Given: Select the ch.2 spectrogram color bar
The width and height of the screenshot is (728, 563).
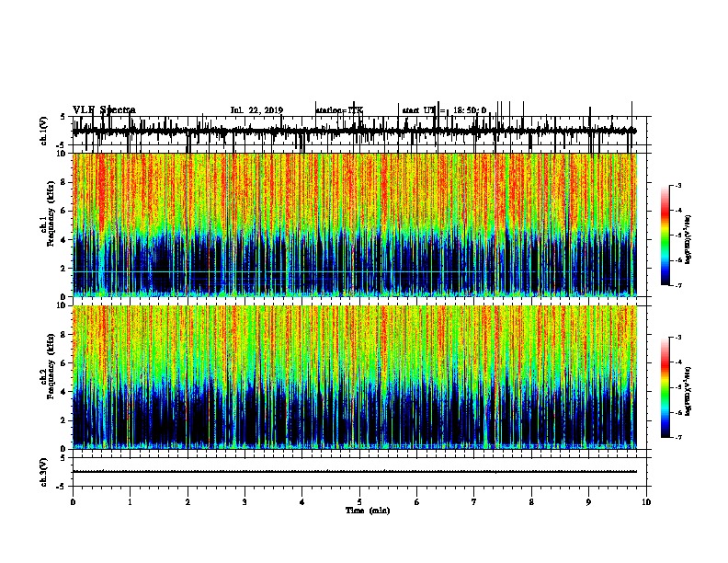Looking at the screenshot, I should click(x=665, y=387).
